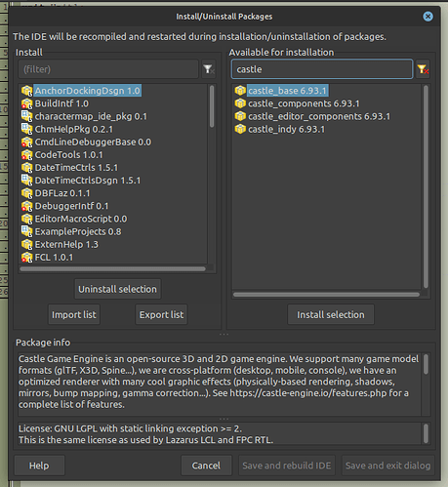This screenshot has height=487, width=448.
Task: Click Export list button
Action: [x=161, y=314]
